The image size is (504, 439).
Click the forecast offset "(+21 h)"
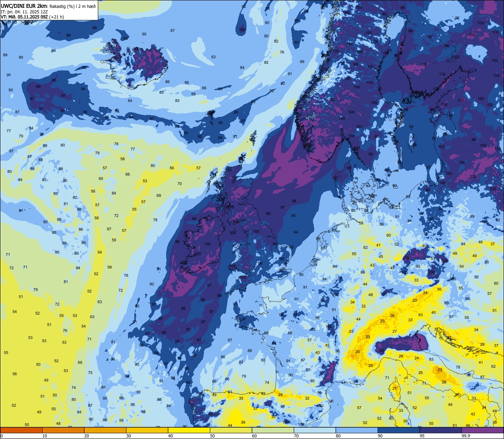[56, 17]
